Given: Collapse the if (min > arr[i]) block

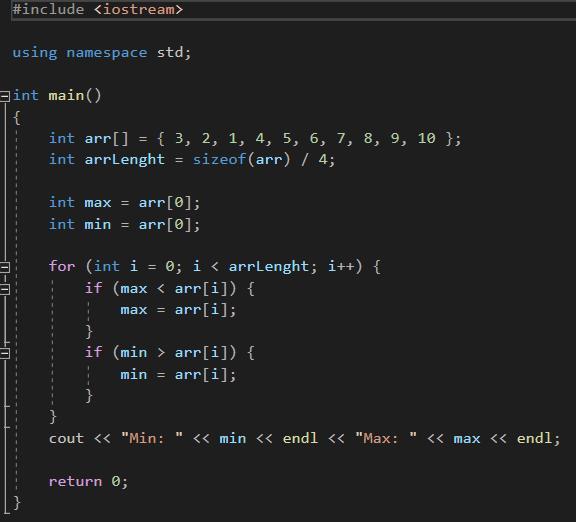Looking at the screenshot, I should click(x=5, y=353).
